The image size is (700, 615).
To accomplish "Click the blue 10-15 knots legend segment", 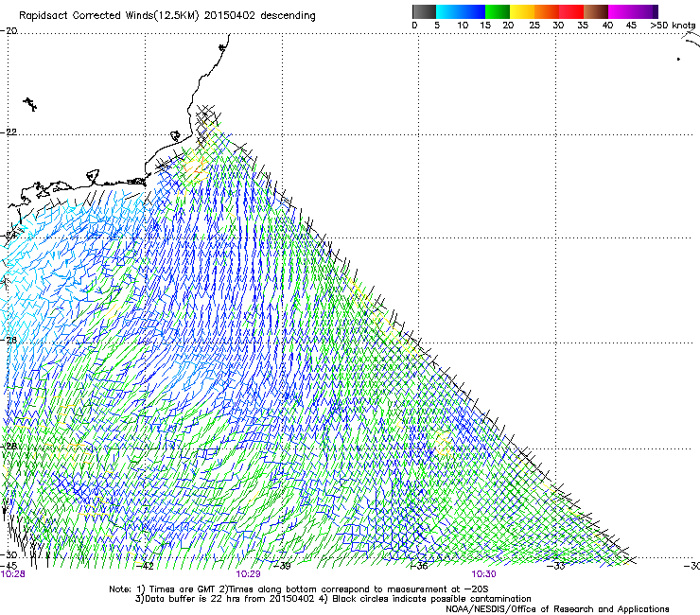I will (473, 11).
